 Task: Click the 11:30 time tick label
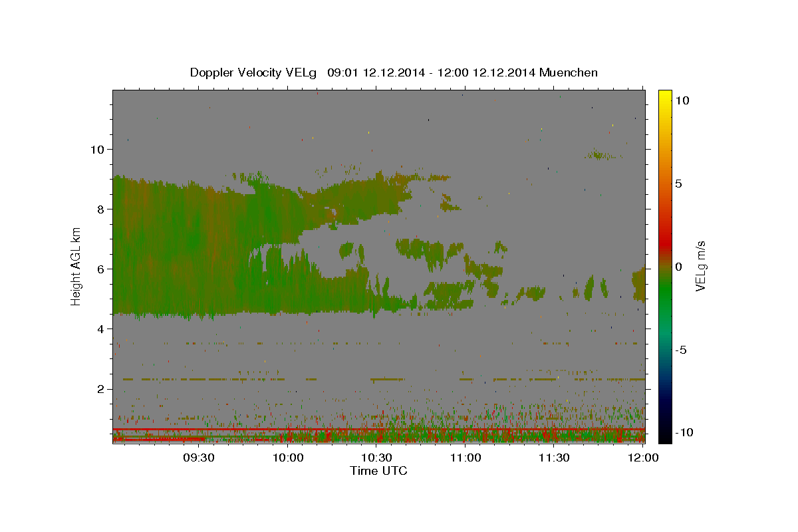pyautogui.click(x=554, y=458)
